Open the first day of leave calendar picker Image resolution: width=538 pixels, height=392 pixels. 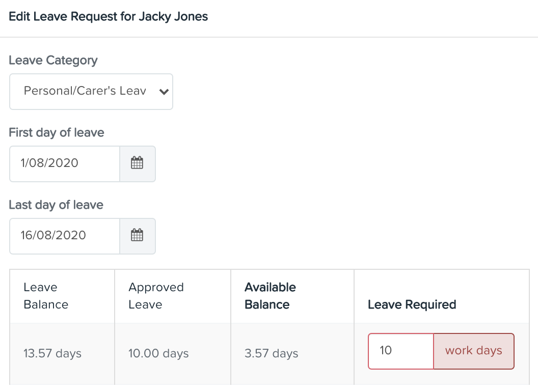point(137,163)
